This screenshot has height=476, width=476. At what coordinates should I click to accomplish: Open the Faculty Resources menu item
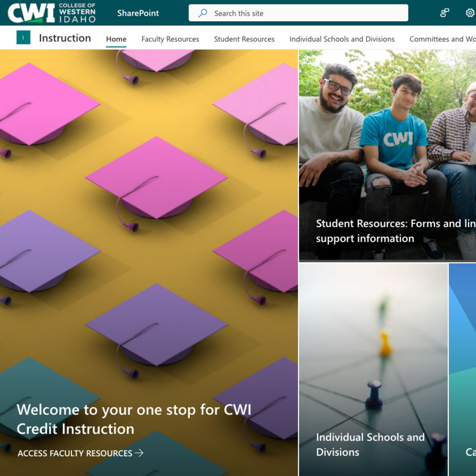(170, 39)
